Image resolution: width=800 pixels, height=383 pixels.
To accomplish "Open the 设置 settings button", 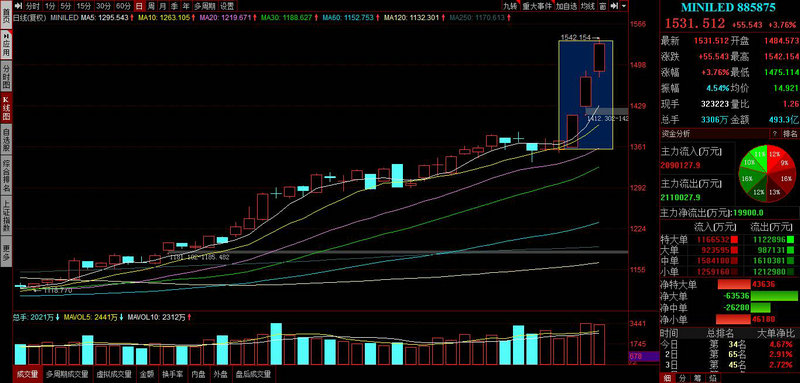I will point(227,6).
